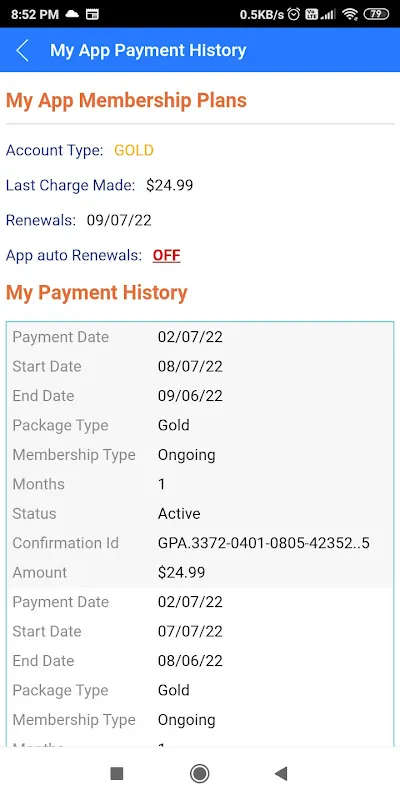Tap the Last Charge Made $24.99 amount
The width and height of the screenshot is (400, 800).
point(169,185)
